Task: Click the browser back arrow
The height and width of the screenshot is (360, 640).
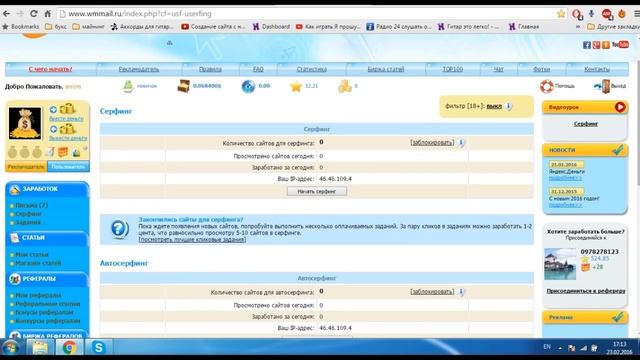Action: point(7,13)
